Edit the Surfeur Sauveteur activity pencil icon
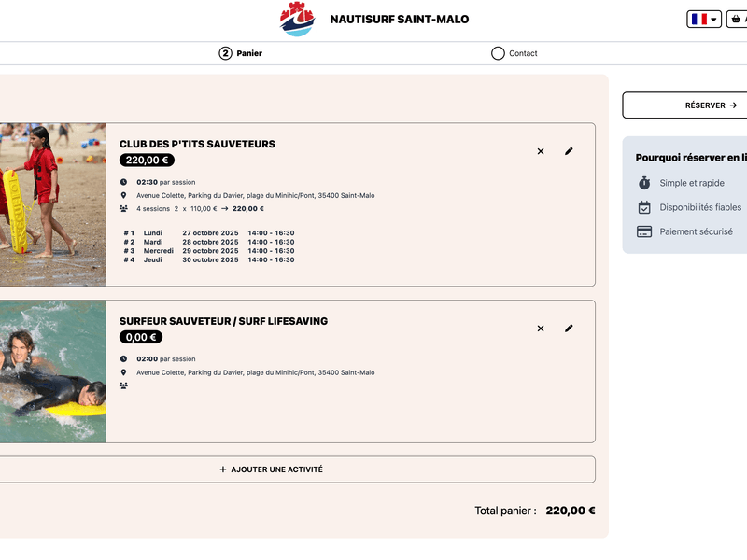The height and width of the screenshot is (560, 747). tap(569, 329)
